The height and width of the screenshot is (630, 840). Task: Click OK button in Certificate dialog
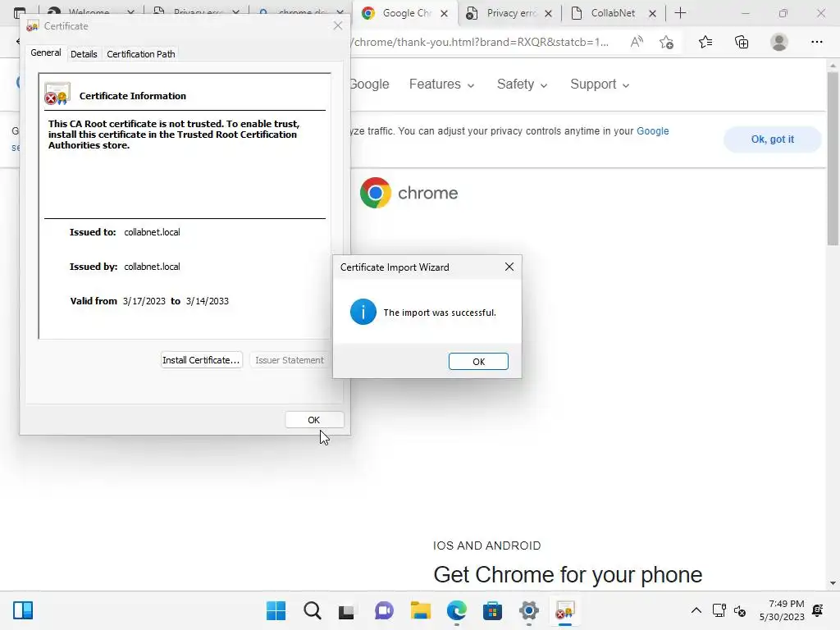pos(314,420)
